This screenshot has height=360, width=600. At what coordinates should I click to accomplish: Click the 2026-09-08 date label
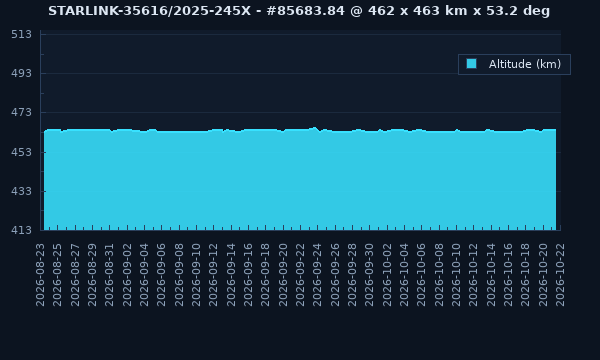point(179,275)
